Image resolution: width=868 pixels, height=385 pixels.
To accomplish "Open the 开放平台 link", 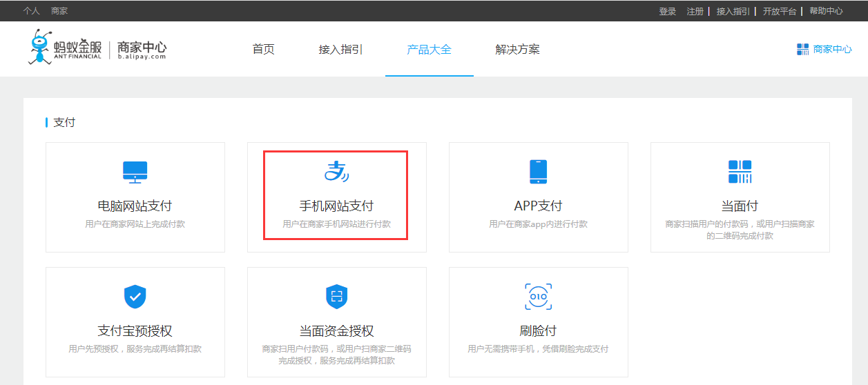I will point(780,11).
